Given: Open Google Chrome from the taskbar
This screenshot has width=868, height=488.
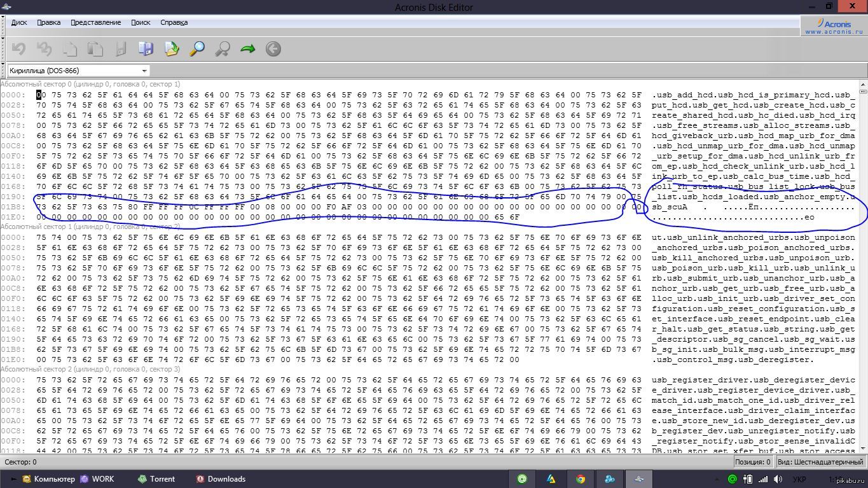Looking at the screenshot, I should click(581, 479).
